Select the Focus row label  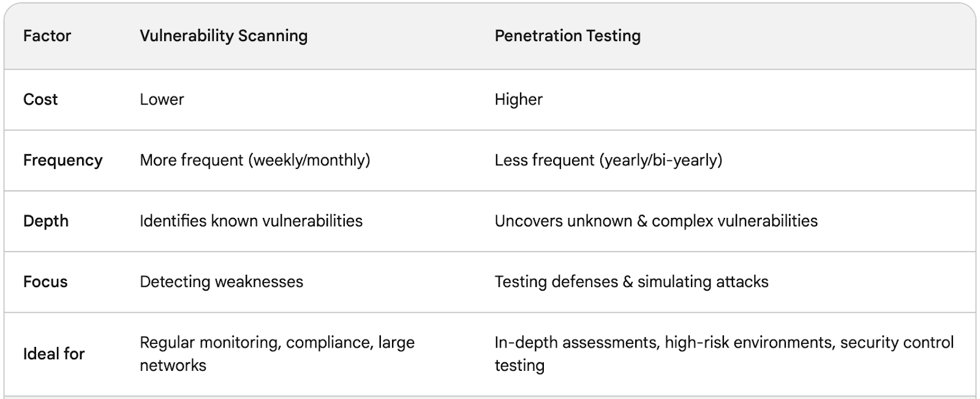pyautogui.click(x=45, y=282)
